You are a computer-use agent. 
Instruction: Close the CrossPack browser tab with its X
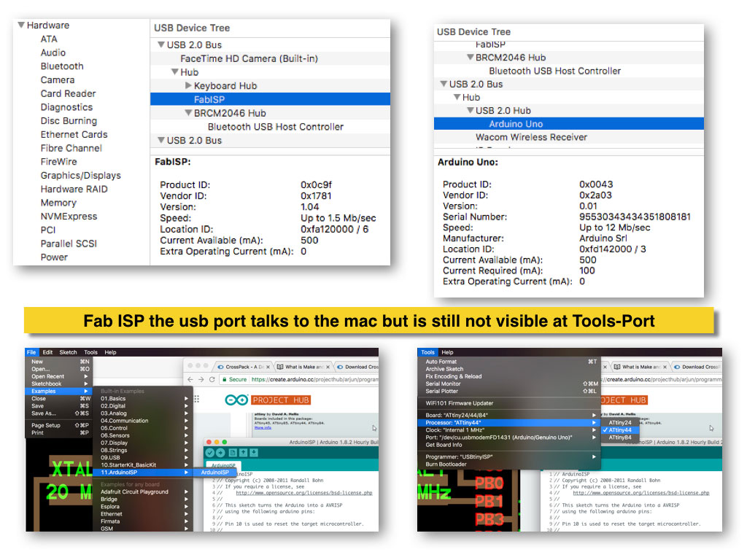pyautogui.click(x=268, y=367)
